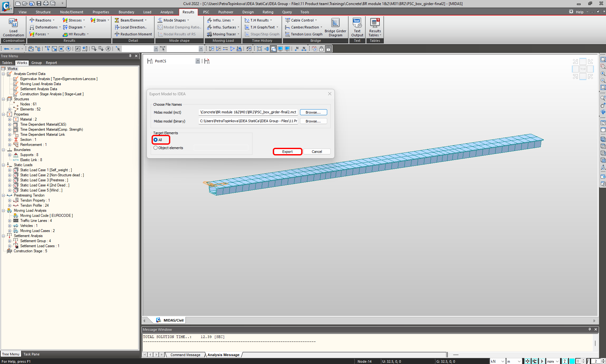Open the Tendon Loss Graph tool

tap(304, 34)
